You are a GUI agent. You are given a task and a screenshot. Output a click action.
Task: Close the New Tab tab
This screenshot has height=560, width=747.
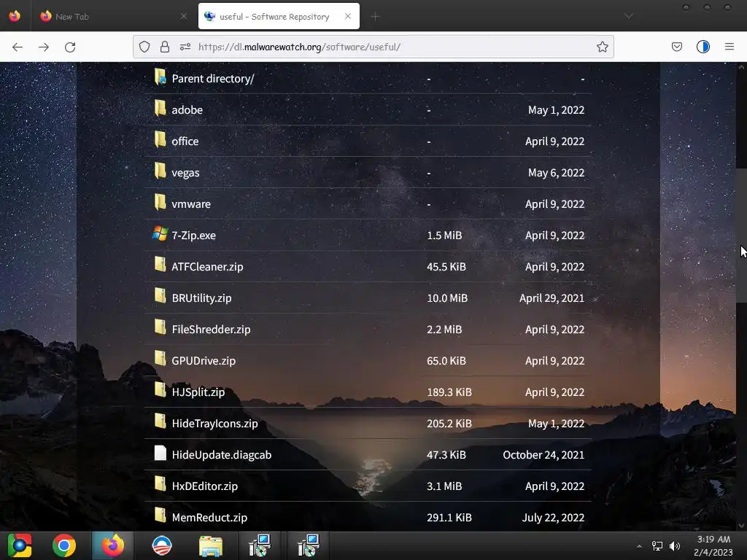pos(184,17)
